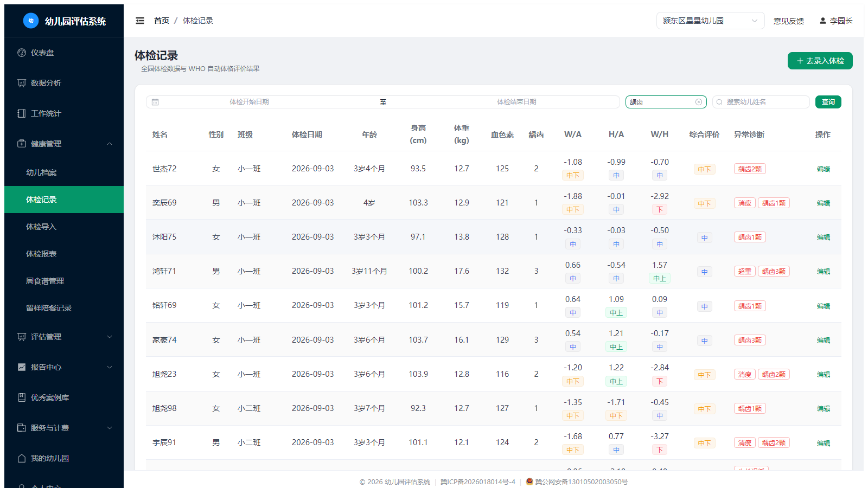This screenshot has width=868, height=488.
Task: Click 意见反馈 link in header
Action: pos(788,21)
